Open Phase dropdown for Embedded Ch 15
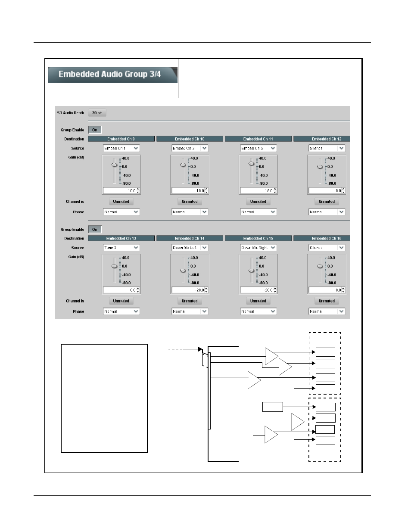 point(258,311)
